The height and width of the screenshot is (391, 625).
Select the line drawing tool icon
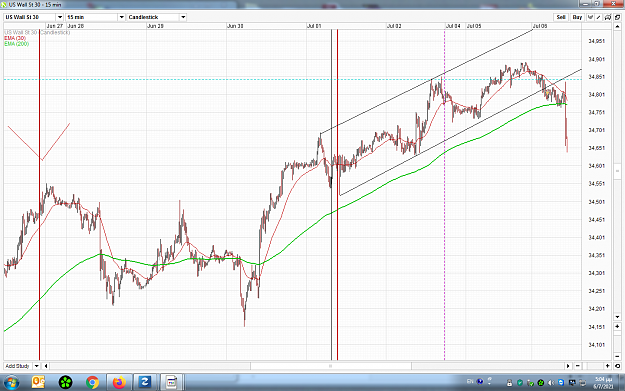(599, 17)
